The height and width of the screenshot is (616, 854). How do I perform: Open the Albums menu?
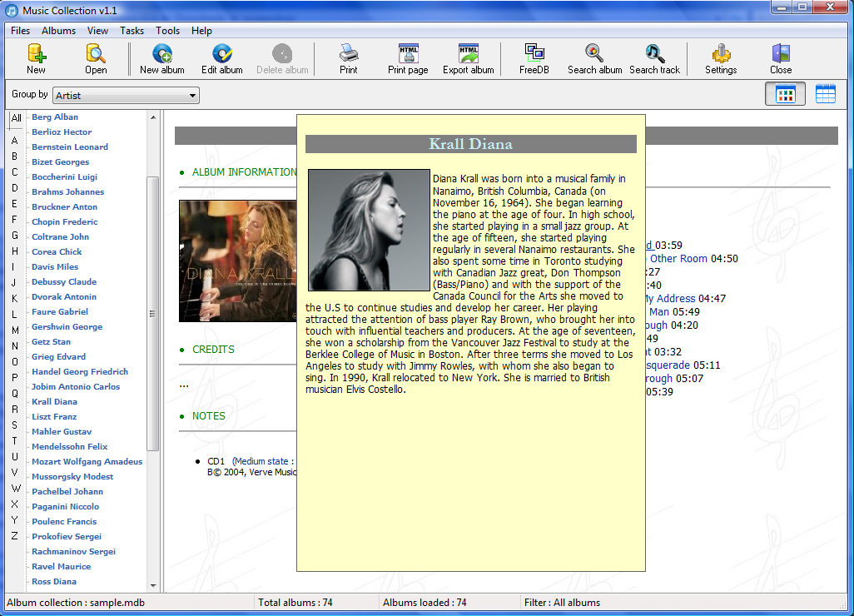point(58,31)
